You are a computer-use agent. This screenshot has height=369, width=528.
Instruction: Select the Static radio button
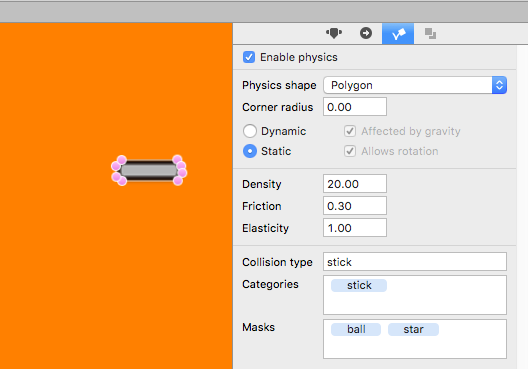coord(250,151)
